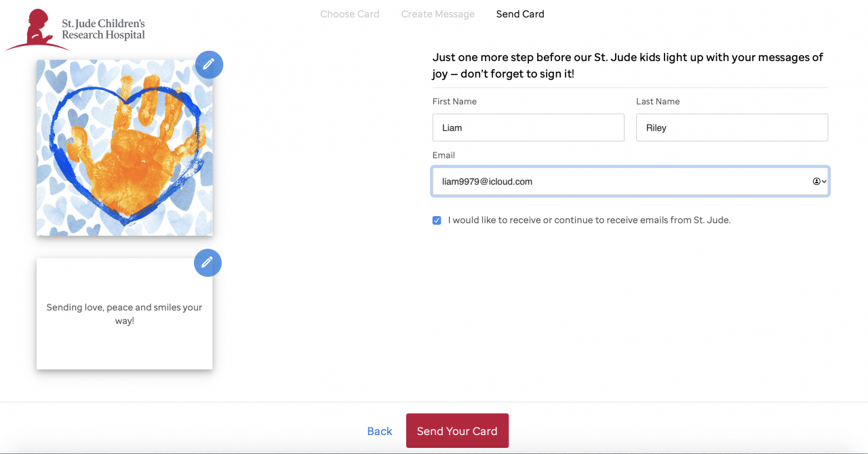Click the Last Name label

(658, 102)
